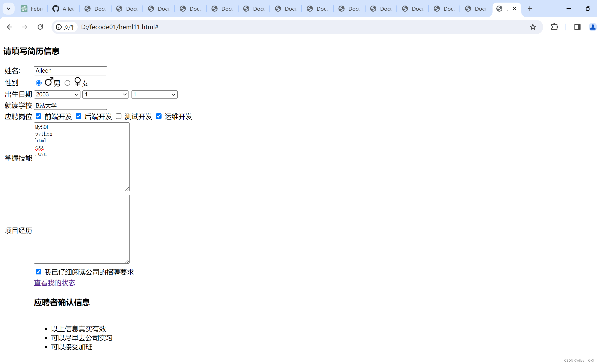597x364 pixels.
Task: Open the profile avatar icon
Action: coord(593,27)
